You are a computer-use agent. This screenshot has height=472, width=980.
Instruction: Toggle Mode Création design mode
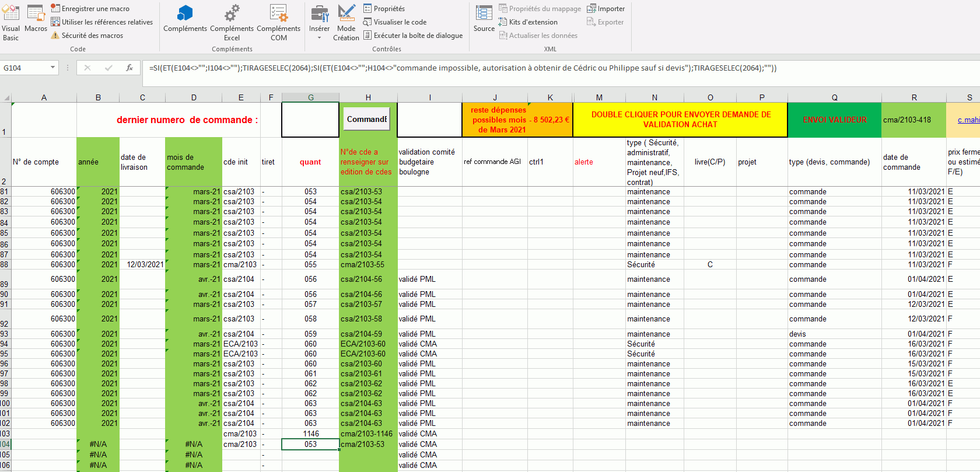(x=346, y=23)
